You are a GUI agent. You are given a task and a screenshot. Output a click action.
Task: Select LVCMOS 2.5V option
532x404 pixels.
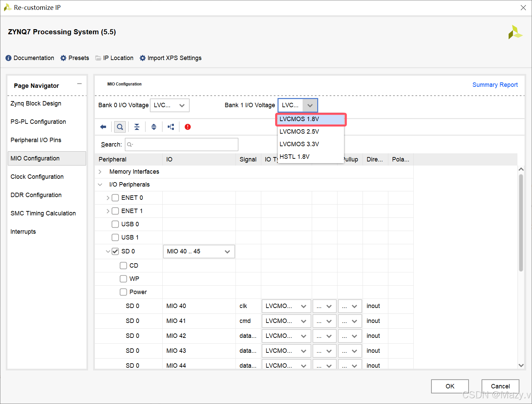point(311,132)
